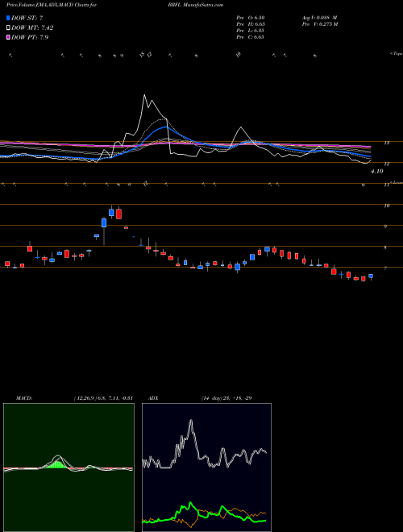Click the MACD parameters (12,26,9) readout

pos(103,398)
